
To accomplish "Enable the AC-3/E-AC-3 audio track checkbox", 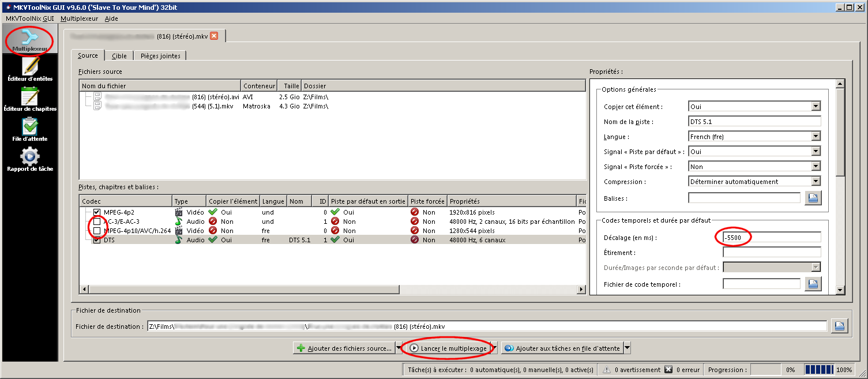I will point(97,222).
